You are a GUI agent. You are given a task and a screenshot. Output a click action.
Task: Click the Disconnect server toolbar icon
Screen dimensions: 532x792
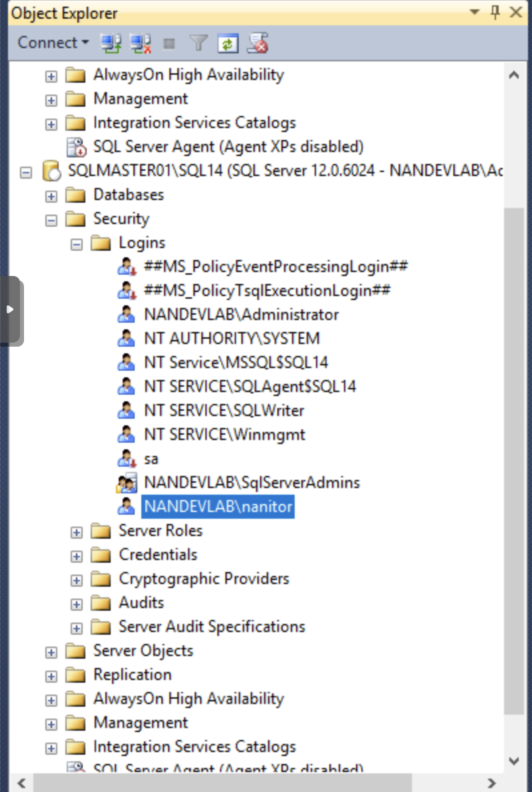tap(140, 44)
